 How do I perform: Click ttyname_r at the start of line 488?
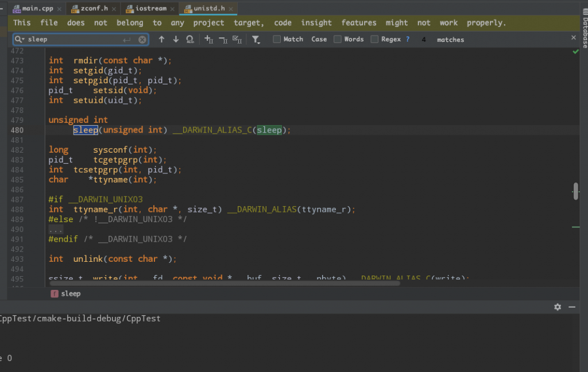(96, 210)
